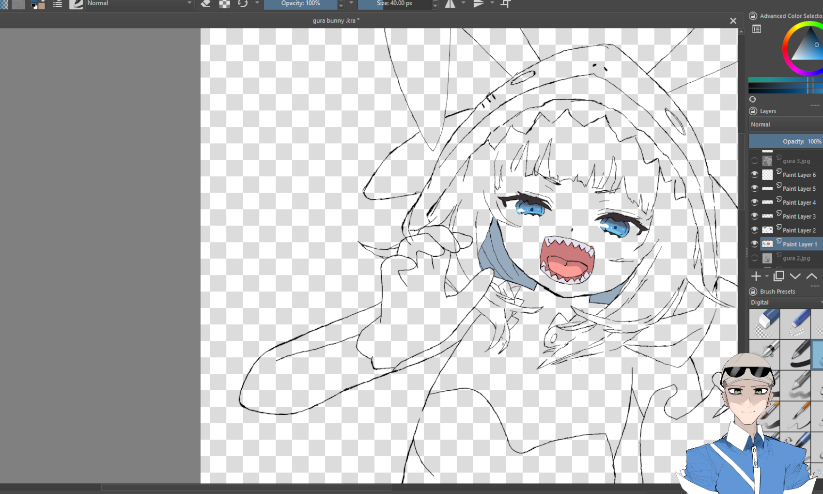Viewport: 823px width, 494px height.
Task: Click the toolbar Opacity 100% slider
Action: click(301, 4)
